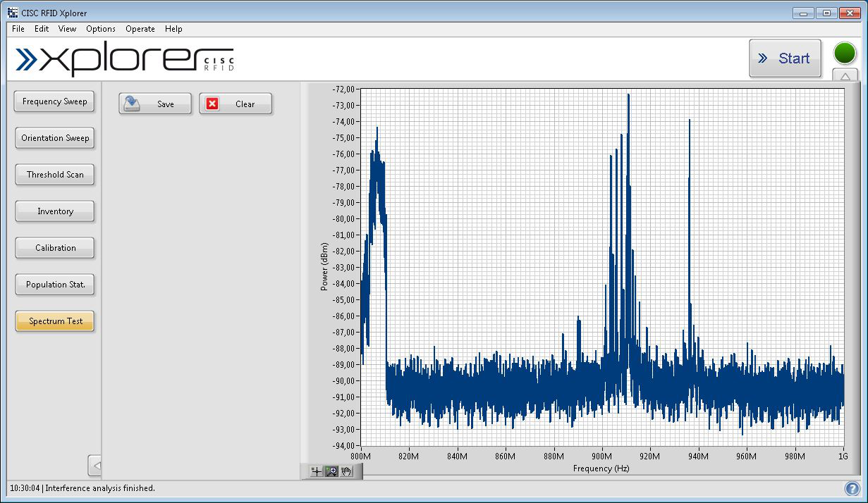
Task: Open the Options menu
Action: pos(101,29)
